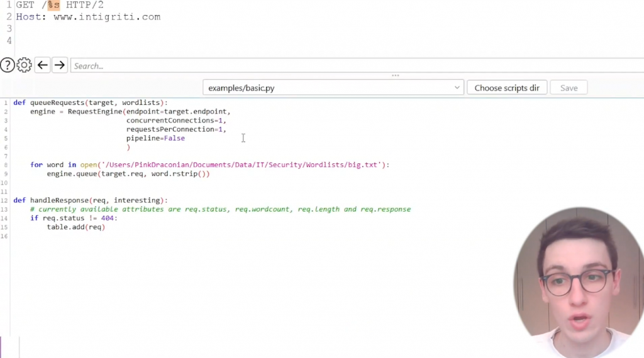Click 'engine.queue(target.req, word.rstrip())' line
644x358 pixels.
coord(128,174)
